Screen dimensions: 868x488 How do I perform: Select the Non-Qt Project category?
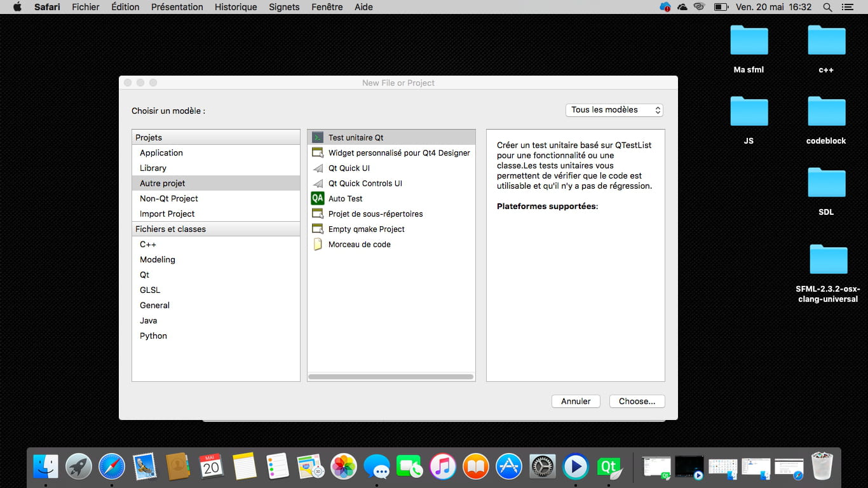coord(216,198)
